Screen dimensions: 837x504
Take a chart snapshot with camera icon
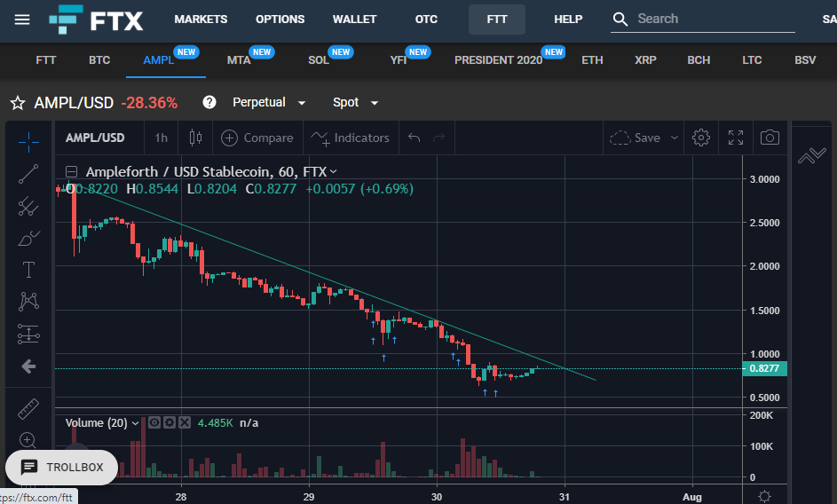(770, 138)
